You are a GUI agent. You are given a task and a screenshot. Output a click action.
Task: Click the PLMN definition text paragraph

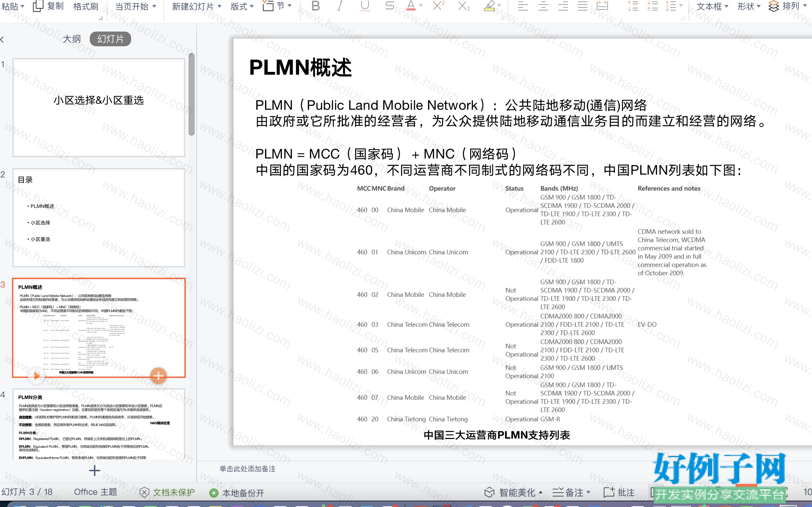click(510, 113)
